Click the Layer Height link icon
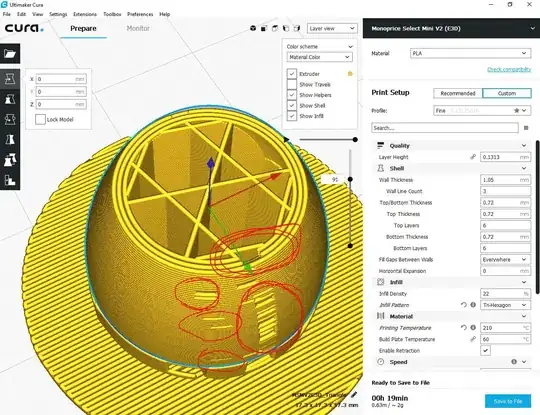This screenshot has width=540, height=415. point(473,157)
